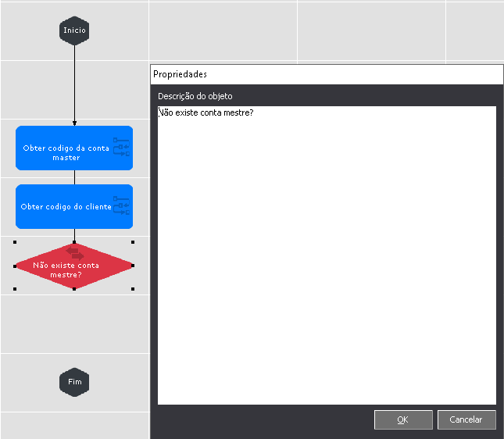Image resolution: width=504 pixels, height=439 pixels.
Task: Grab the top-left selection handle of the diamond
Action: coord(16,242)
